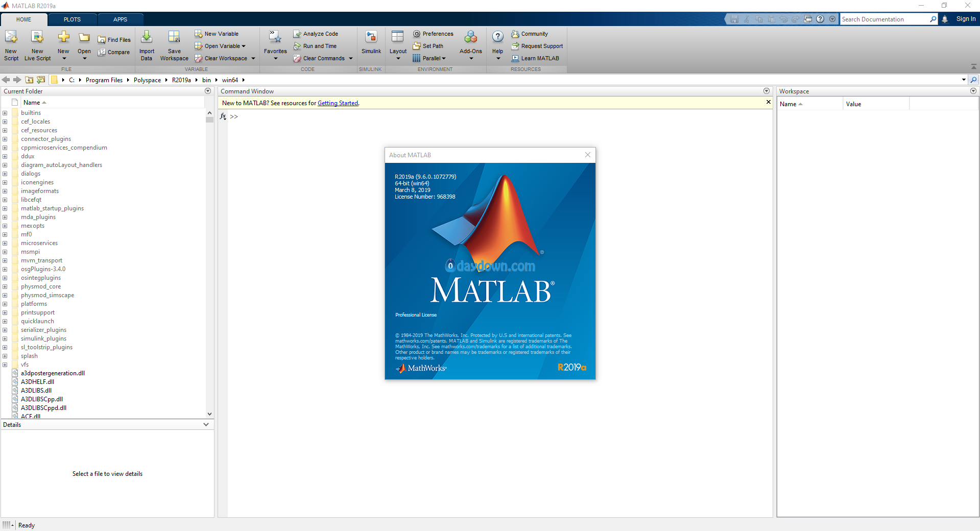Open the Clear Commands dropdown arrow
The width and height of the screenshot is (980, 531).
(351, 58)
